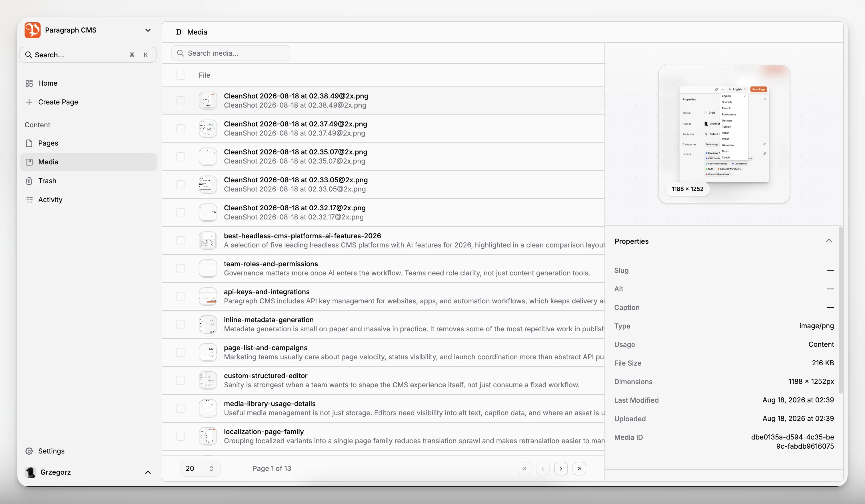This screenshot has width=865, height=504.
Task: Select the Media sidebar item
Action: pos(88,162)
